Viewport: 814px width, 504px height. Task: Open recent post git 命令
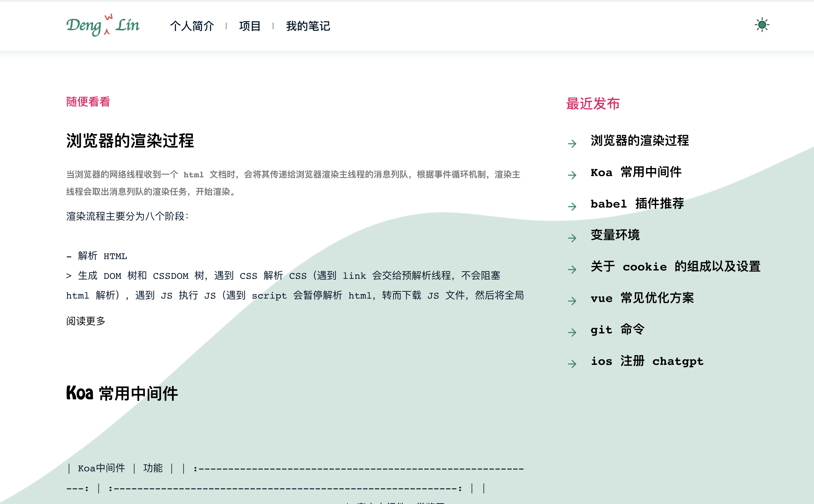[617, 329]
